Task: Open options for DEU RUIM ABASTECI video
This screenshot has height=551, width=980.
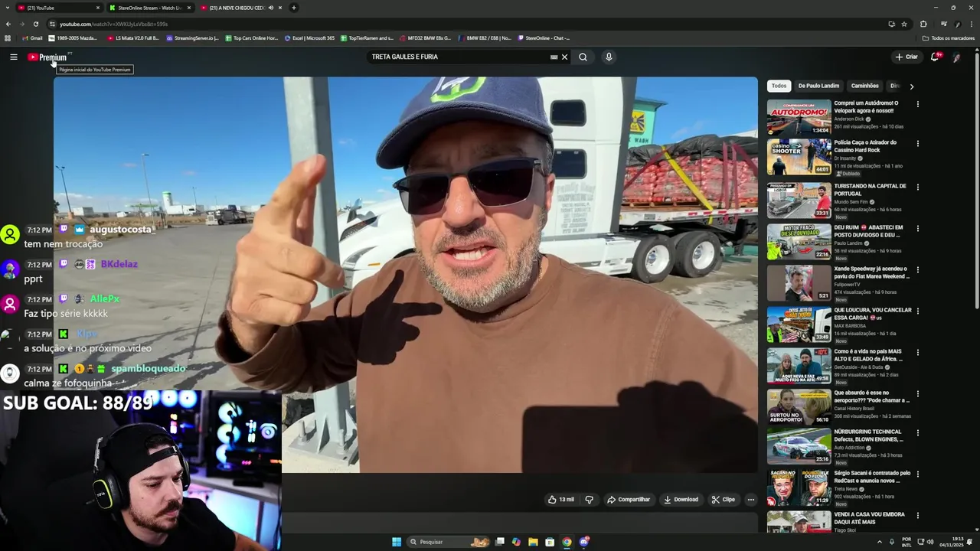Action: [x=918, y=228]
